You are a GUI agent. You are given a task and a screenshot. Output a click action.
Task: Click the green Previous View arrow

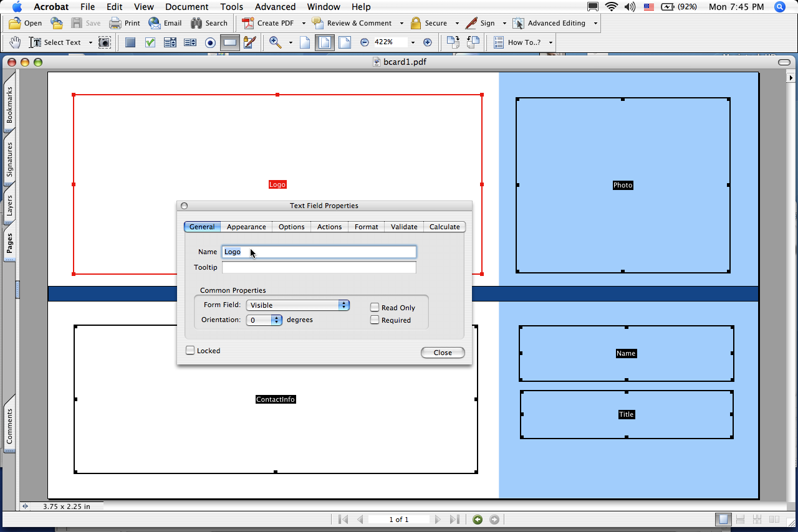[x=478, y=520]
